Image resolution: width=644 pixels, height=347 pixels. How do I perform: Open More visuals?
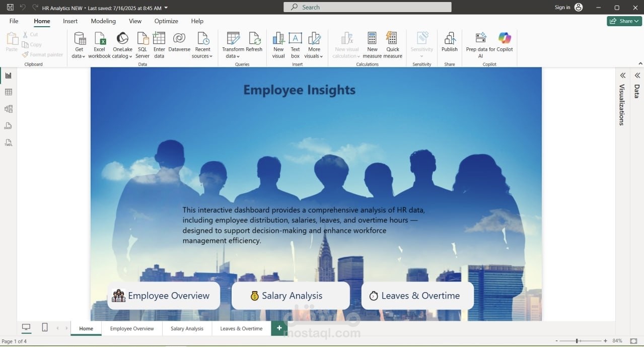(314, 45)
